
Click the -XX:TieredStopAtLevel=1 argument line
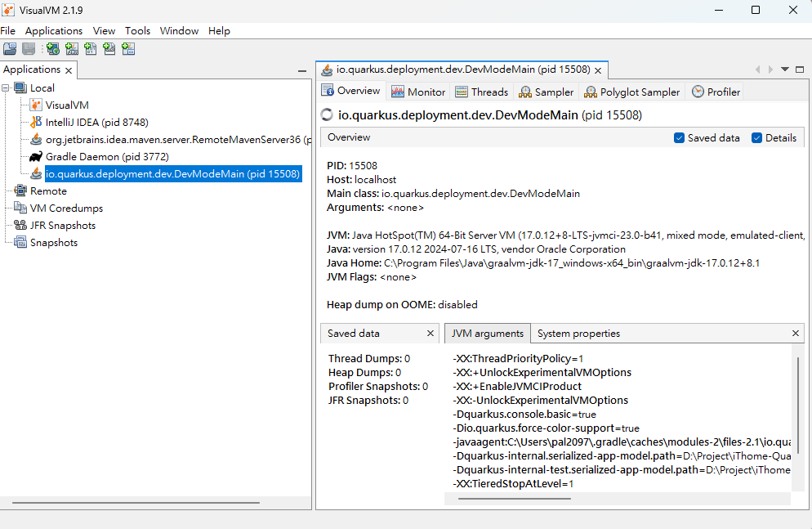point(513,483)
